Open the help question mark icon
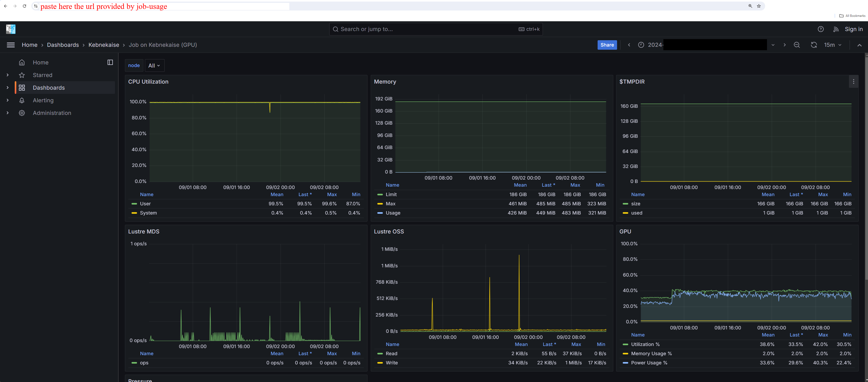Image resolution: width=868 pixels, height=382 pixels. click(x=820, y=29)
